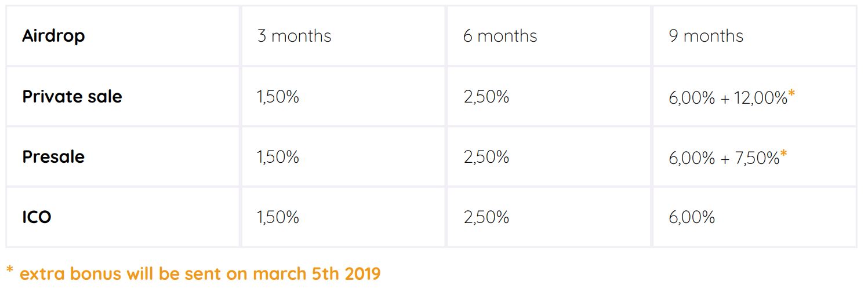Select ICO 6 months value 2,50%
Viewport: 868px width, 296px height.
coord(486,217)
